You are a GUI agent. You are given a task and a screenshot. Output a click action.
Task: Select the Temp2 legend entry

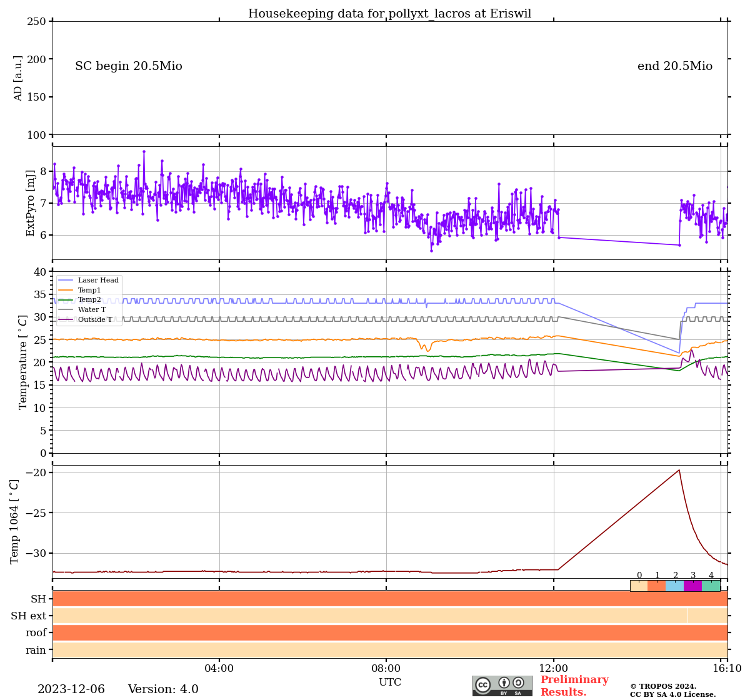point(79,299)
